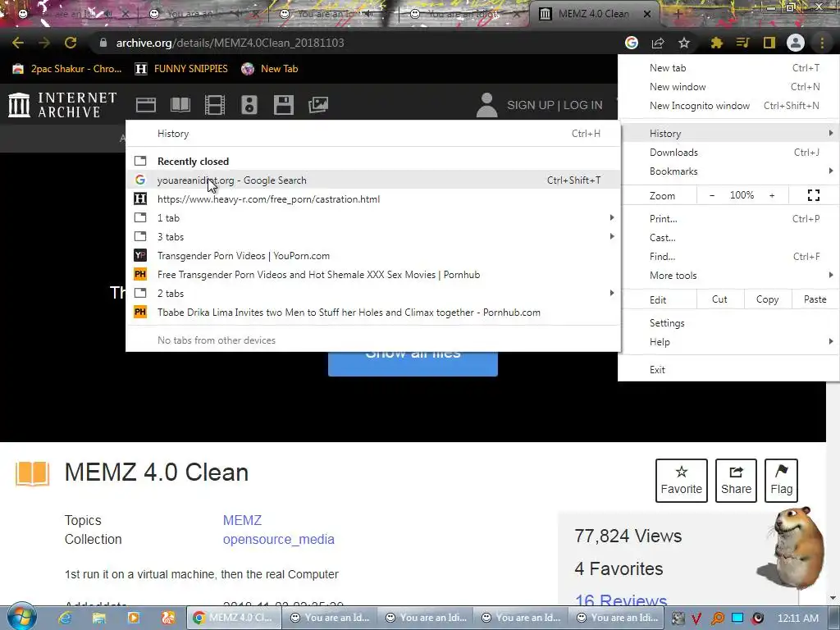Browse Audio via the speaker icon
The height and width of the screenshot is (630, 840).
click(x=249, y=104)
